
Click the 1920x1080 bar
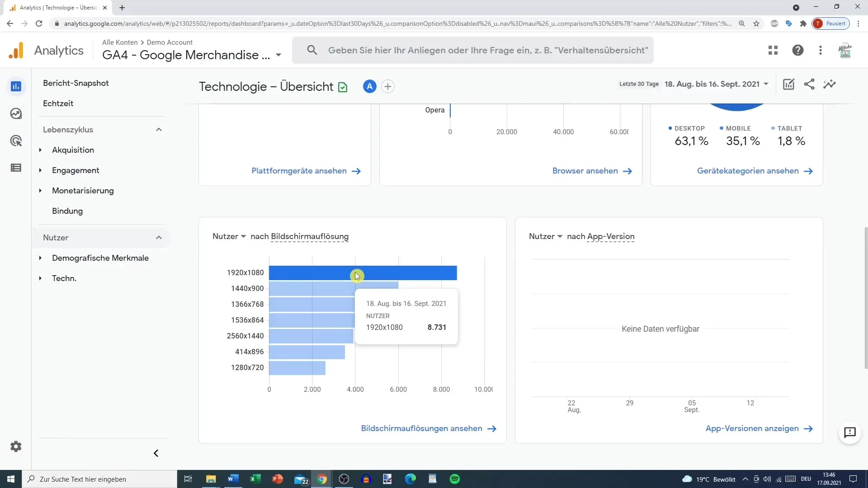pos(363,273)
